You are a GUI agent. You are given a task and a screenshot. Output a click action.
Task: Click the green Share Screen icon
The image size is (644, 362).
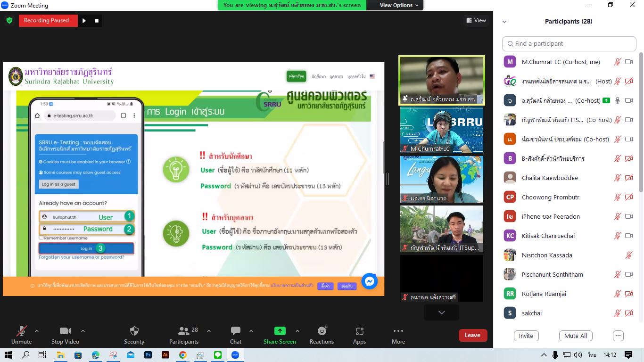(x=280, y=331)
